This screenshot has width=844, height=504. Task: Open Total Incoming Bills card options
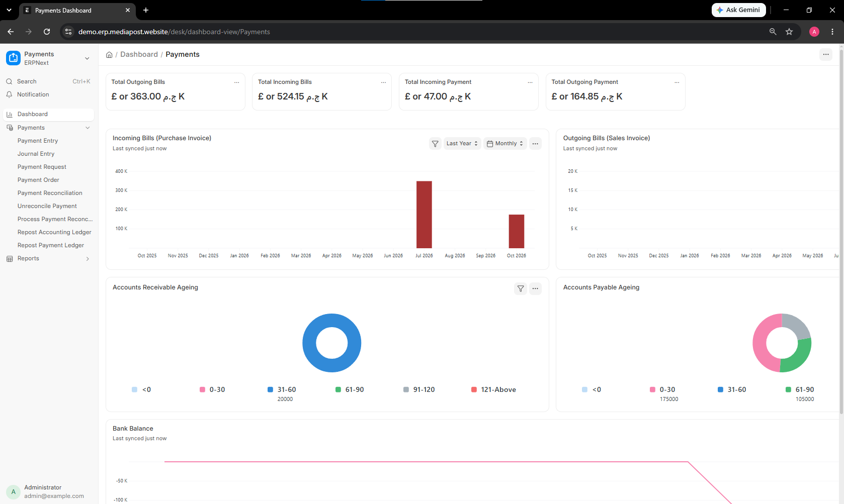[383, 82]
